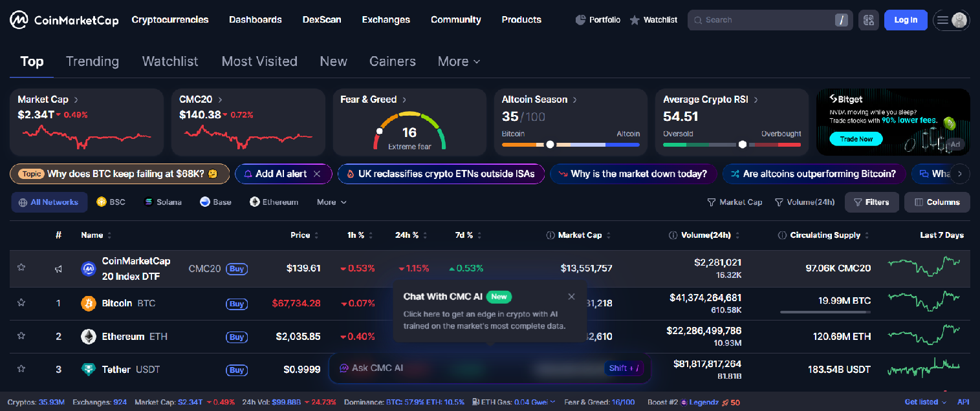The width and height of the screenshot is (980, 411).
Task: Focus the Search input field
Action: click(770, 20)
